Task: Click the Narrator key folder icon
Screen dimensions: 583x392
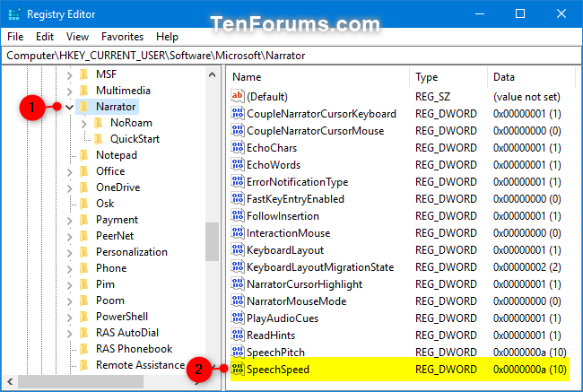Action: click(84, 107)
